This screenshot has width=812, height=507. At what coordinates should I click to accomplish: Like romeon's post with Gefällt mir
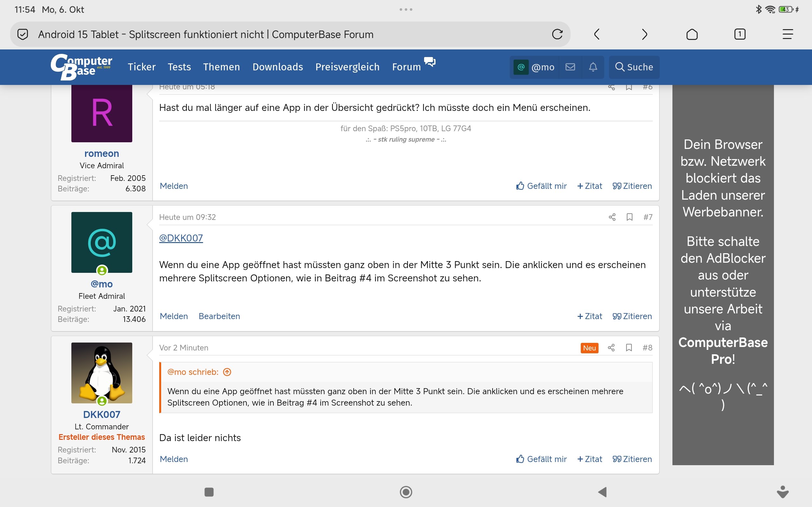[x=541, y=186]
